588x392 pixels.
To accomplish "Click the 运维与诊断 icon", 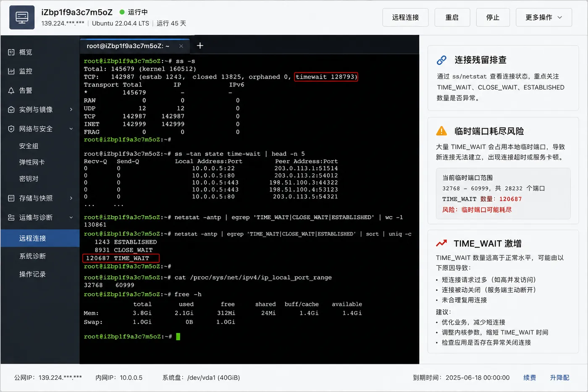I will coord(11,217).
